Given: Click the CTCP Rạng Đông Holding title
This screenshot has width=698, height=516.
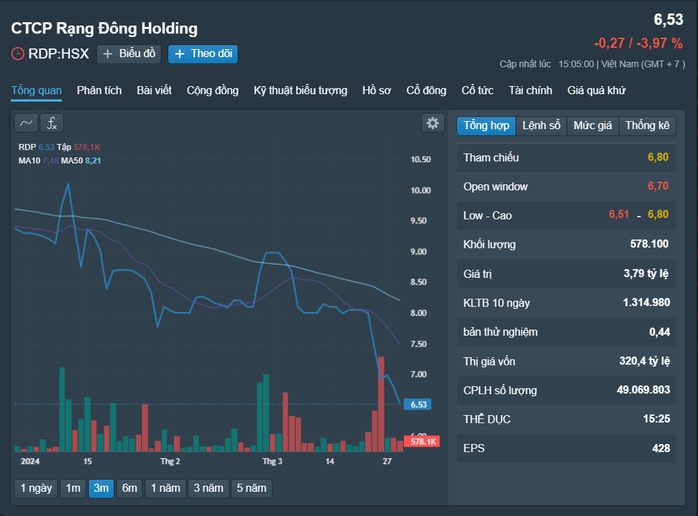Looking at the screenshot, I should pos(104,28).
